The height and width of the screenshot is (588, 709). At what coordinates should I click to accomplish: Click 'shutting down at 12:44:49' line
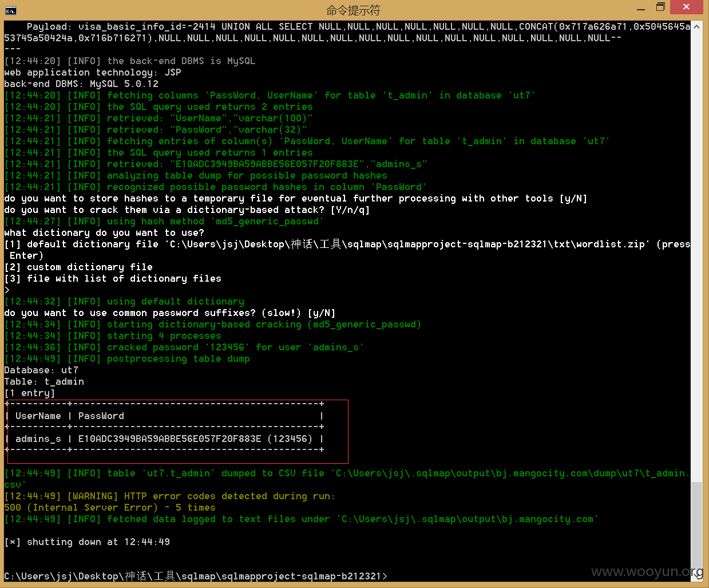(87, 542)
